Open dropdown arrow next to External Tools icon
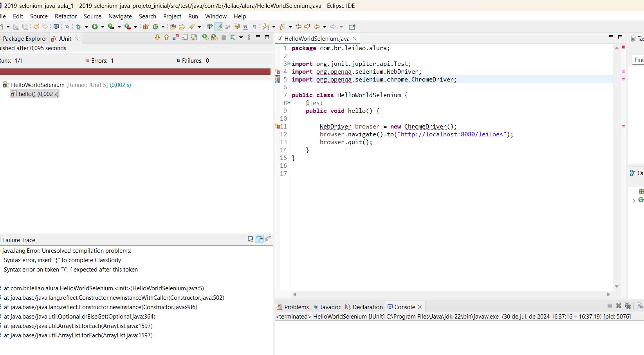Viewport: 644px width, 355px height. pos(135,27)
